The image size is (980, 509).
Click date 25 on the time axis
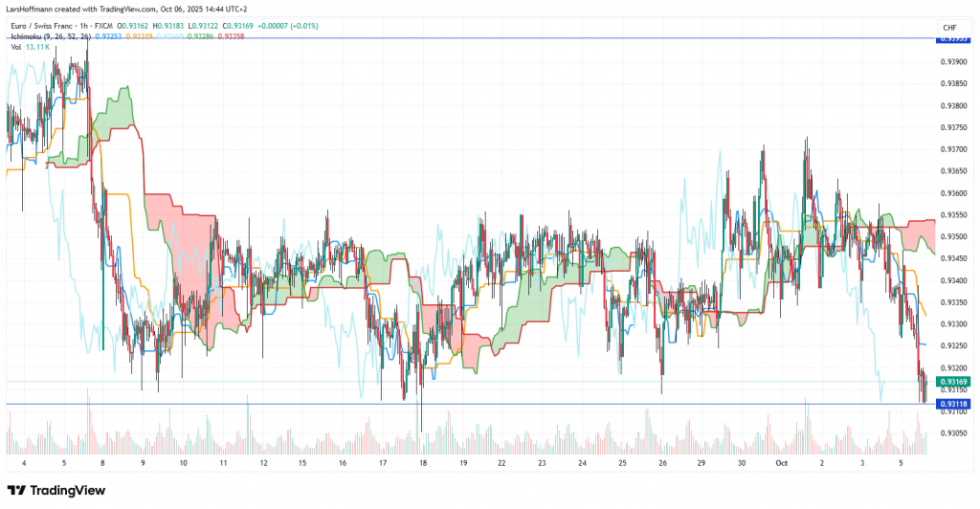[622, 462]
